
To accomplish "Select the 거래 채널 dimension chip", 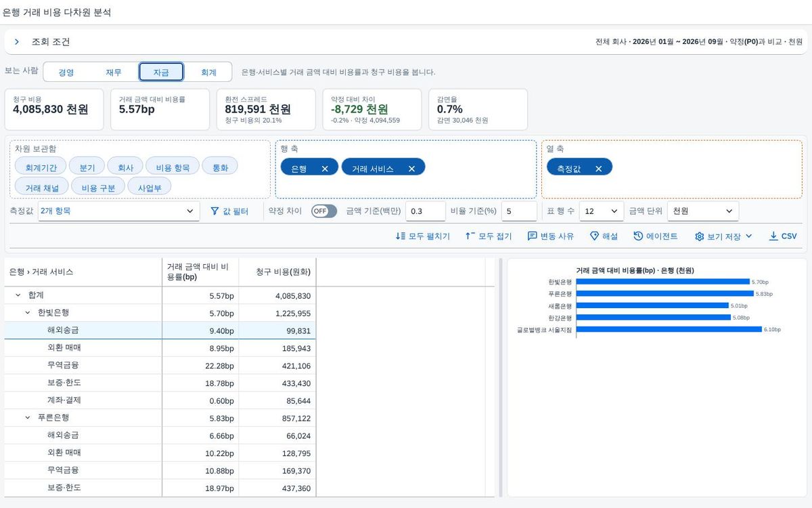I will tap(42, 187).
